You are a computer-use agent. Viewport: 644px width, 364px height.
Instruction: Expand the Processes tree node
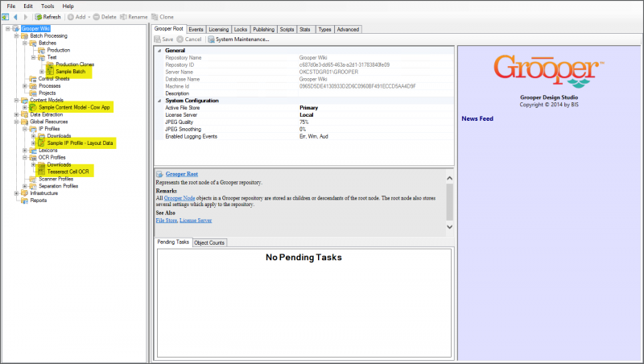(25, 86)
